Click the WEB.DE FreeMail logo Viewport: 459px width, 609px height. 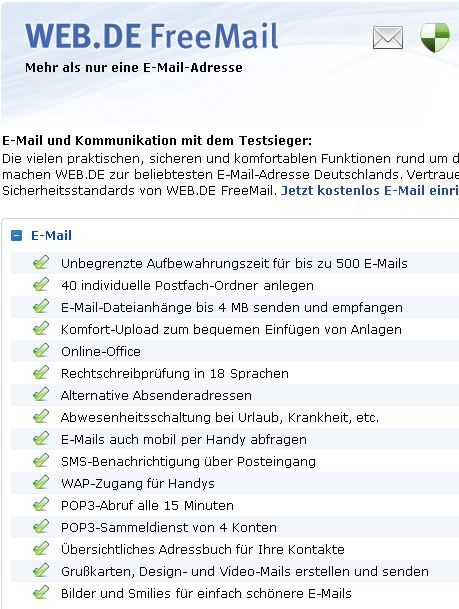click(151, 36)
